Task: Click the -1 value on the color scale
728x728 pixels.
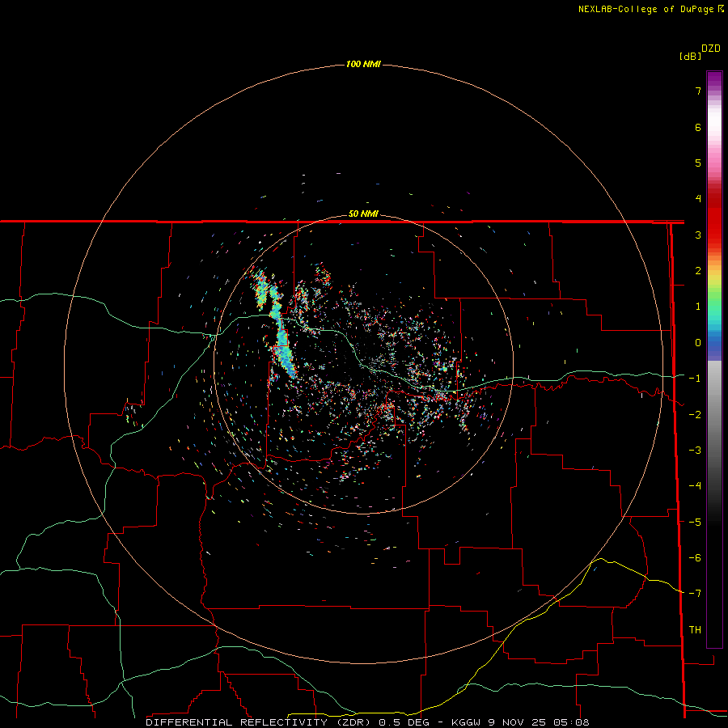Action: tap(695, 379)
